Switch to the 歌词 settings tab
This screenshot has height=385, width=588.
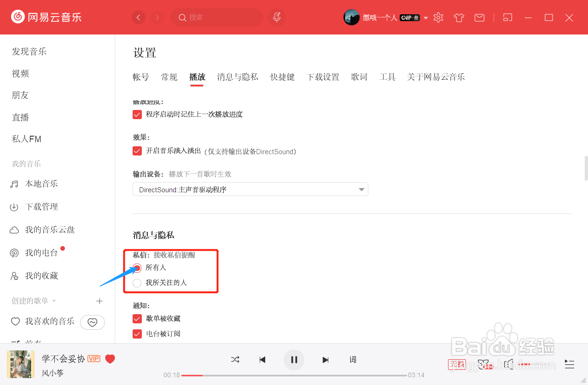(359, 77)
